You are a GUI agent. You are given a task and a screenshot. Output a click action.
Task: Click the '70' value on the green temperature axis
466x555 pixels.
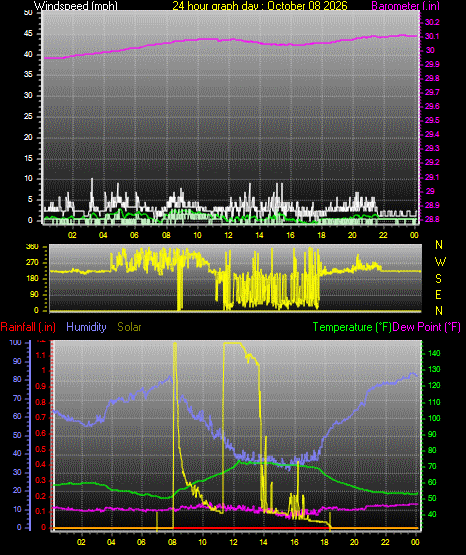point(432,467)
